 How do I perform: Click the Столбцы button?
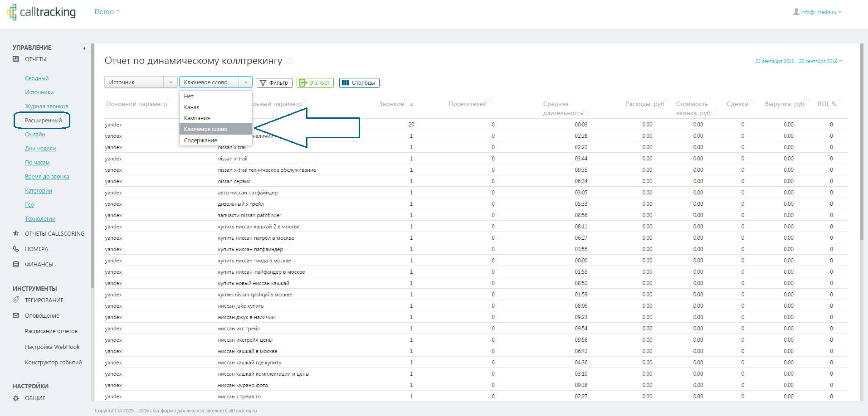pos(359,83)
